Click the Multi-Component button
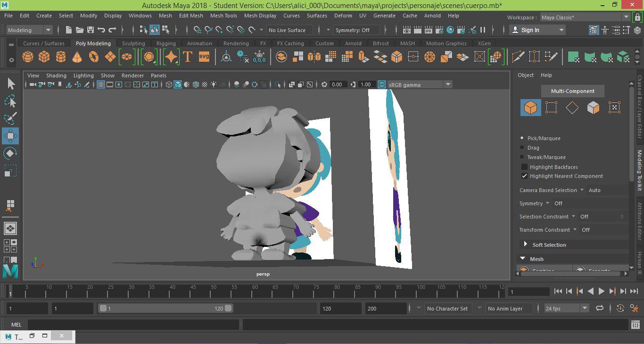The image size is (644, 344). 572,91
